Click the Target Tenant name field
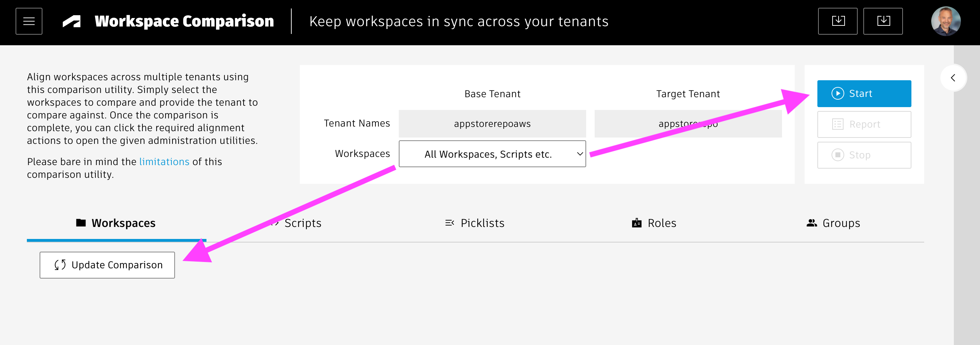Viewport: 980px width, 345px height. (687, 124)
